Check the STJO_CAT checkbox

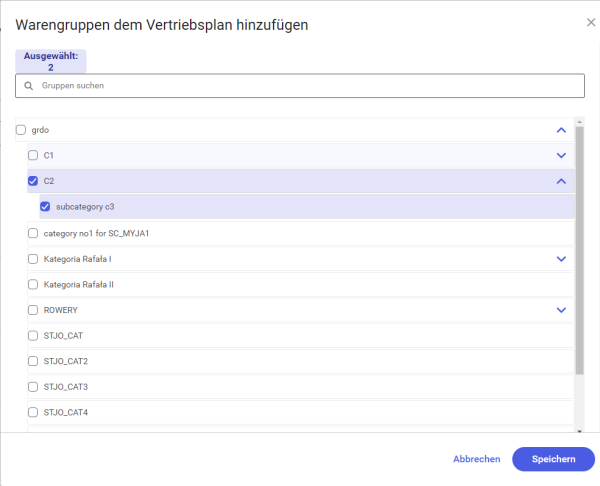coord(33,336)
